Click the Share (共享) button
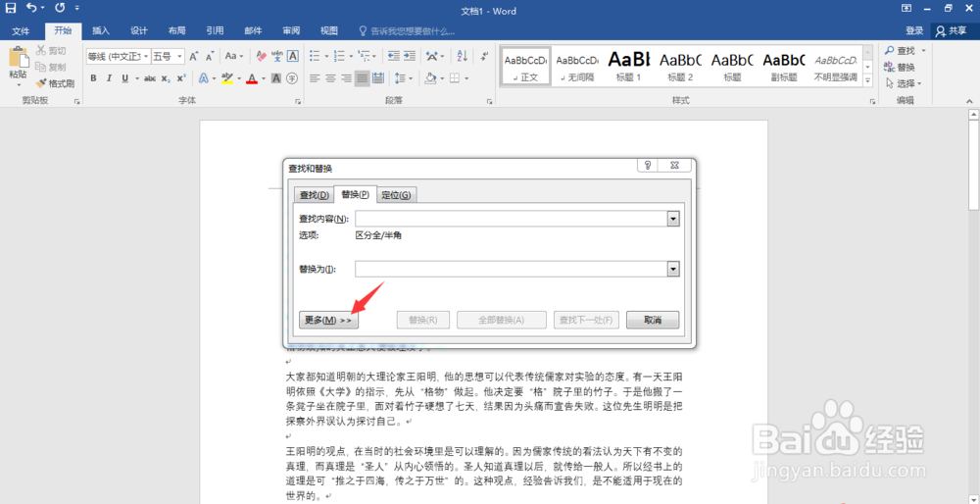The image size is (980, 504). coord(952,30)
